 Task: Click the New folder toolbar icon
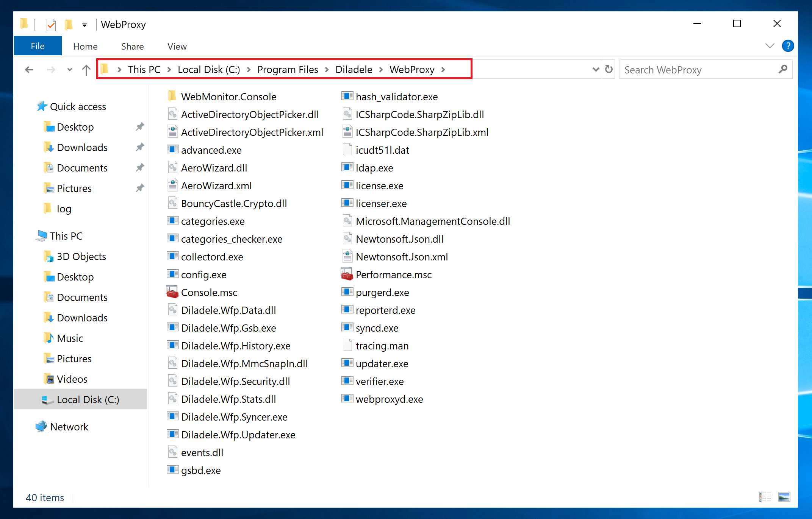(x=69, y=25)
